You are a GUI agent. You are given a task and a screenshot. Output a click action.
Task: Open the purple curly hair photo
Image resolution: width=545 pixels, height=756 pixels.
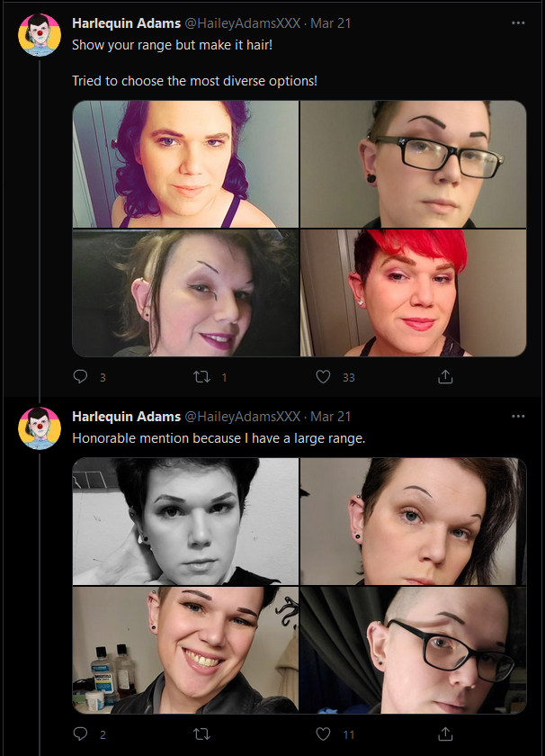click(x=185, y=164)
